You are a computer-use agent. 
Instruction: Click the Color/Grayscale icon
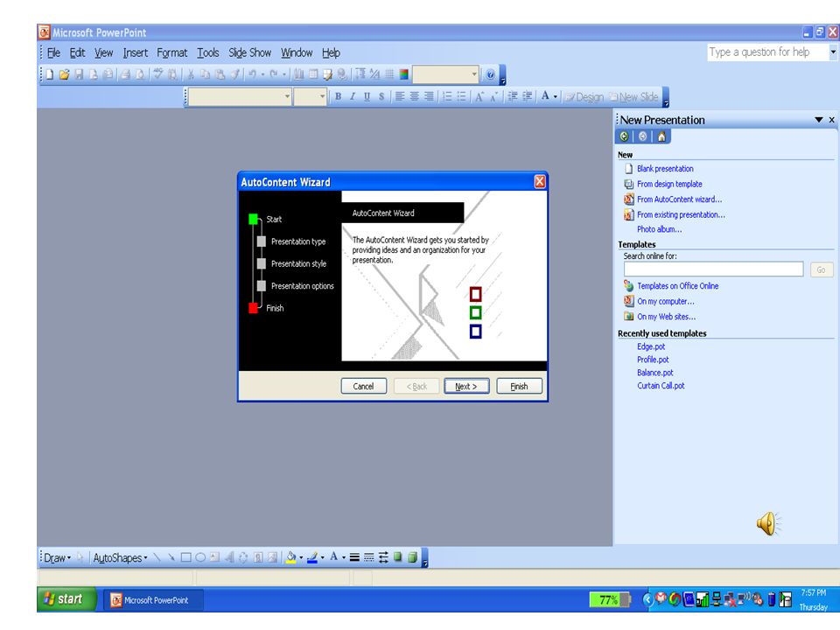[403, 74]
